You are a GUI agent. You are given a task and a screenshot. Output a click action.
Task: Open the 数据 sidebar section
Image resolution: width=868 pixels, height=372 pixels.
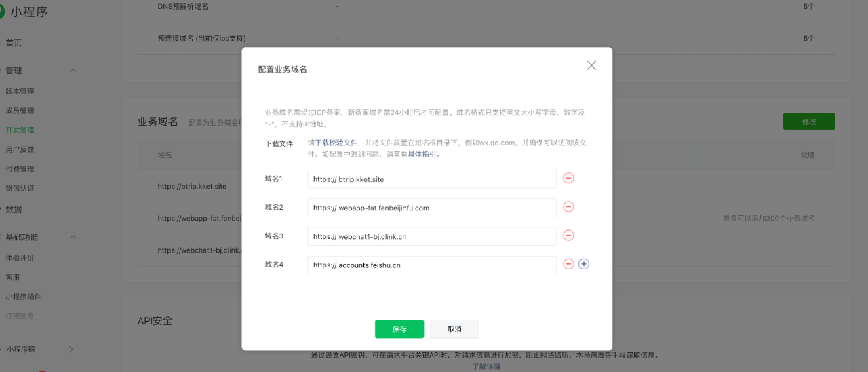coord(14,209)
